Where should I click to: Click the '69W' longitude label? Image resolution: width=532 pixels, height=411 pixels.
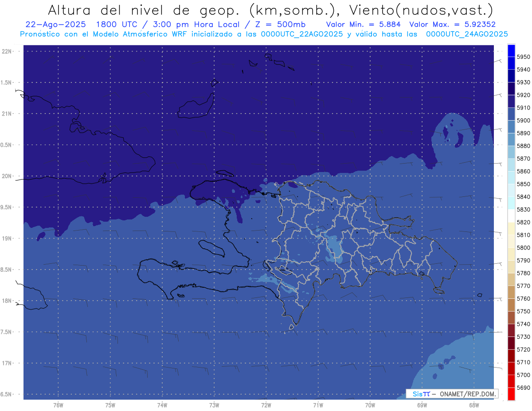pos(422,405)
